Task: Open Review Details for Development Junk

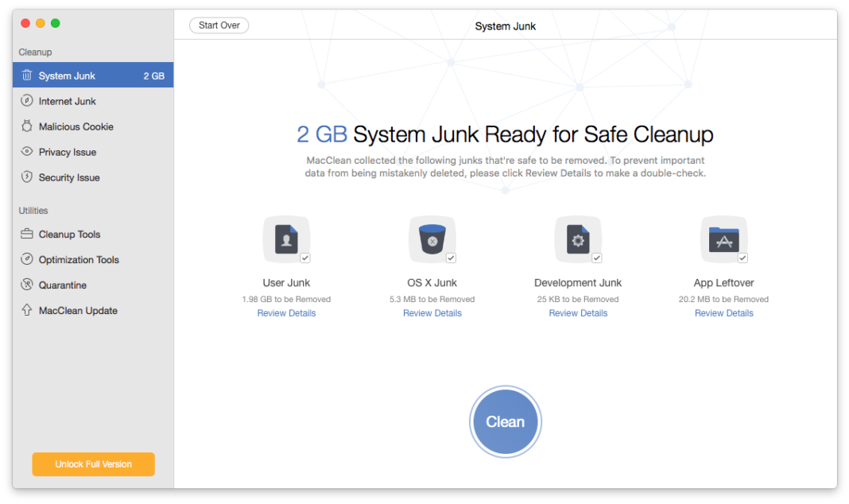Action: pyautogui.click(x=578, y=312)
